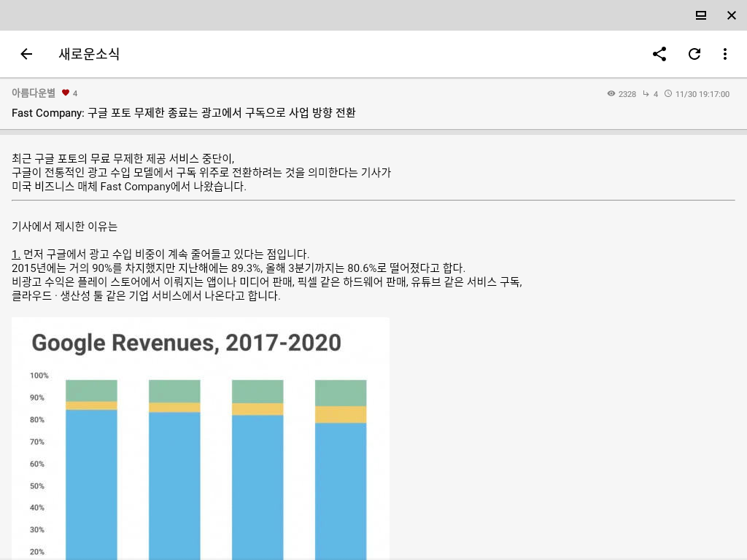This screenshot has height=560, width=747.
Task: Click the 50% axis label on chart
Action: pos(36,486)
